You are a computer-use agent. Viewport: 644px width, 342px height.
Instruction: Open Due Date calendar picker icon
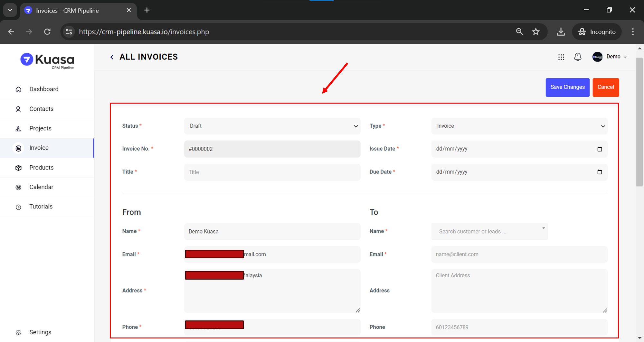tap(599, 172)
